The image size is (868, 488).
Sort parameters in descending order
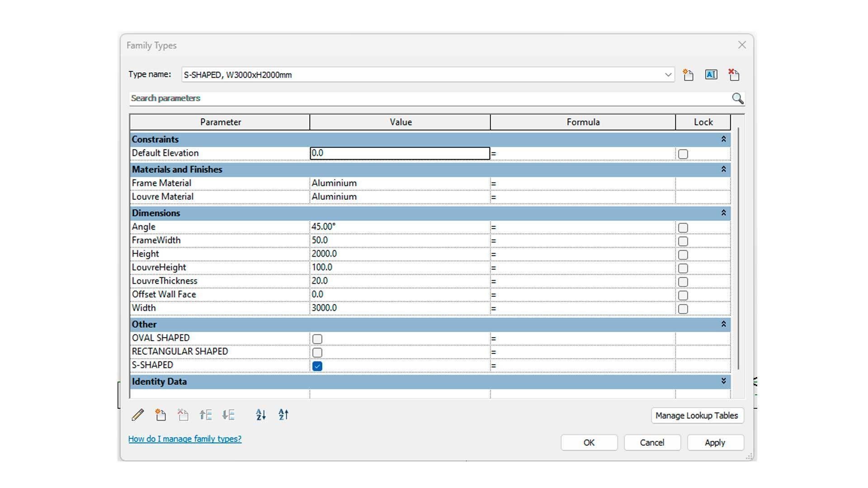point(283,415)
